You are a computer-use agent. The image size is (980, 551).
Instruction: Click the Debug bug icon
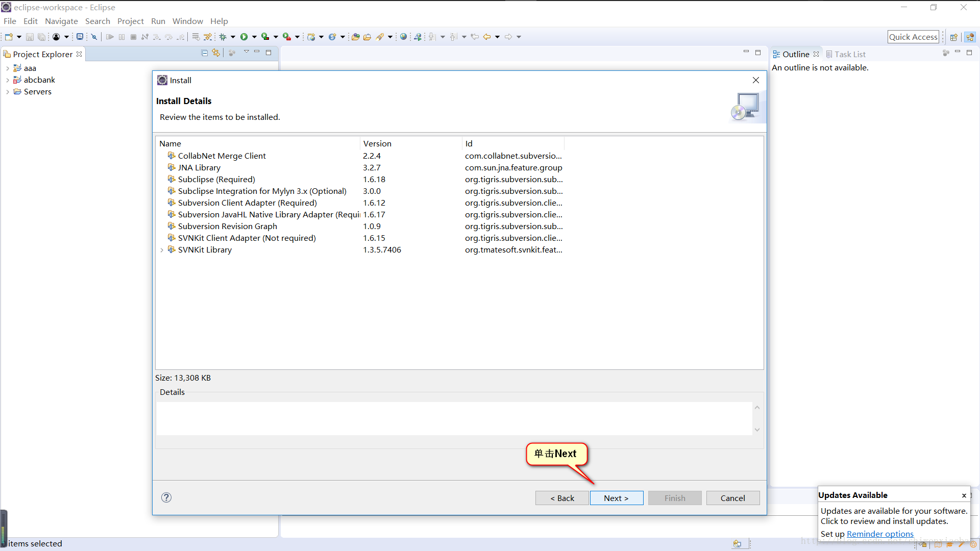point(223,37)
